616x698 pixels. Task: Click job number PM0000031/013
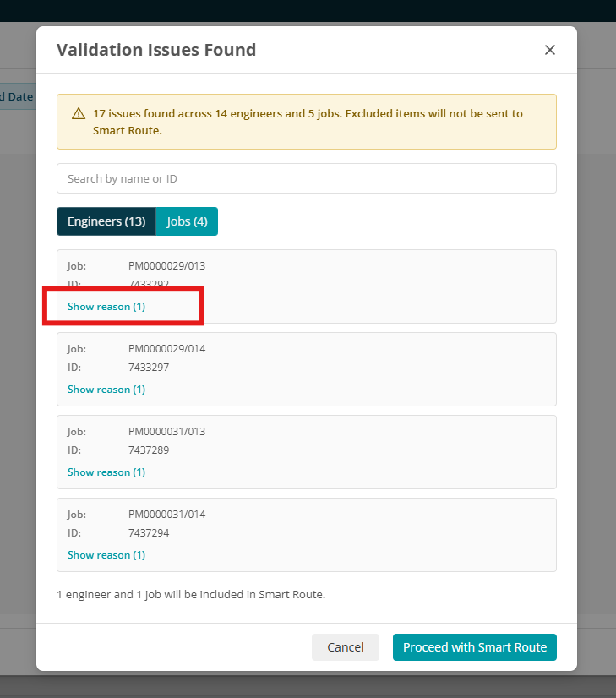point(167,431)
